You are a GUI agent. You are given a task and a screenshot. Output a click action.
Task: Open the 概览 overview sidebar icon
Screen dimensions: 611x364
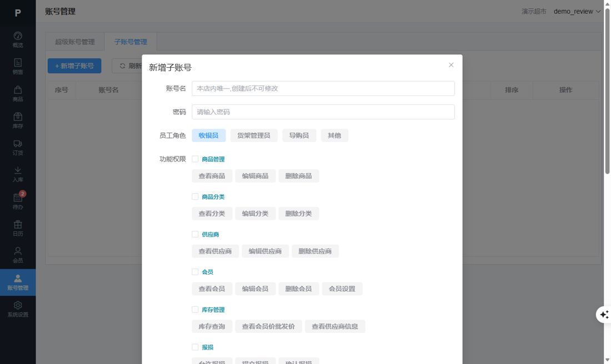(x=18, y=39)
